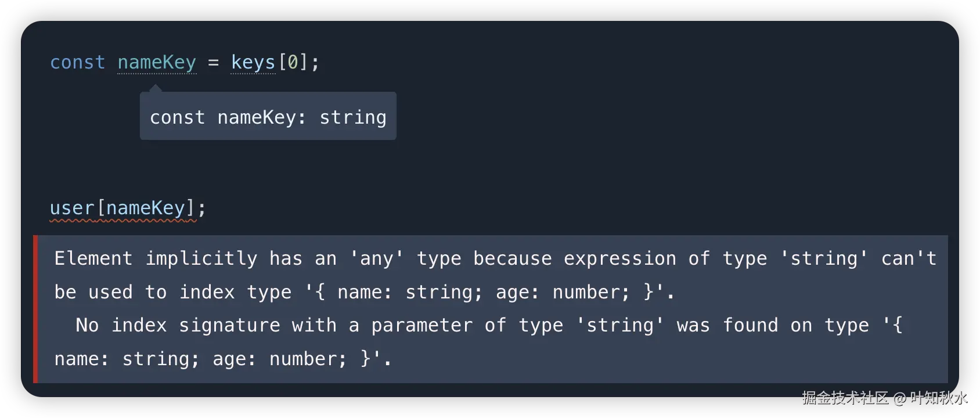Click the user identifier with red squiggle
980x418 pixels.
click(72, 208)
